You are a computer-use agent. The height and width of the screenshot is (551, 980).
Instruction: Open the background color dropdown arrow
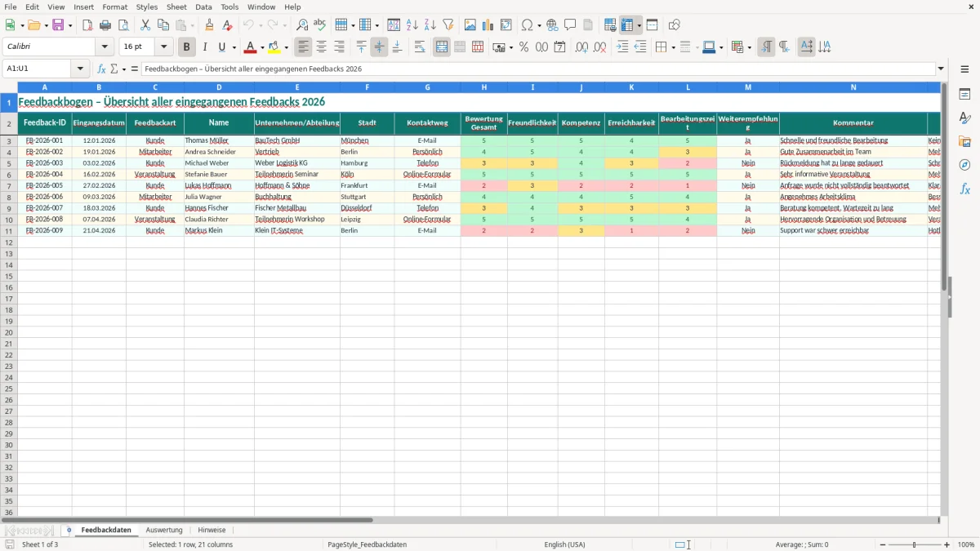[x=286, y=47]
